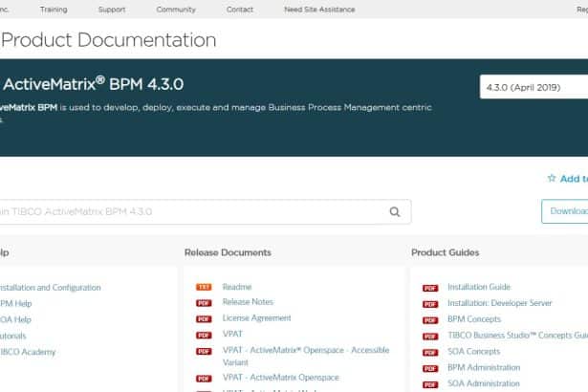The height and width of the screenshot is (392, 588).
Task: Click the Release Documents section heading
Action: coord(228,252)
